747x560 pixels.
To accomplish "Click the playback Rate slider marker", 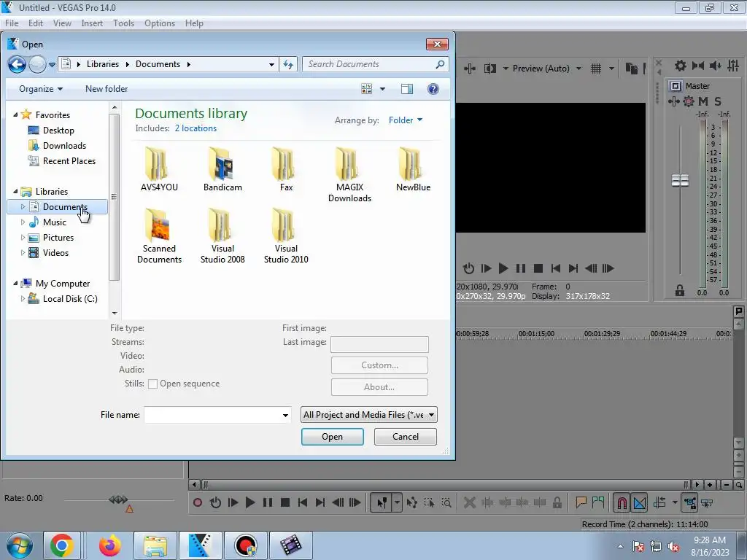I will (118, 499).
